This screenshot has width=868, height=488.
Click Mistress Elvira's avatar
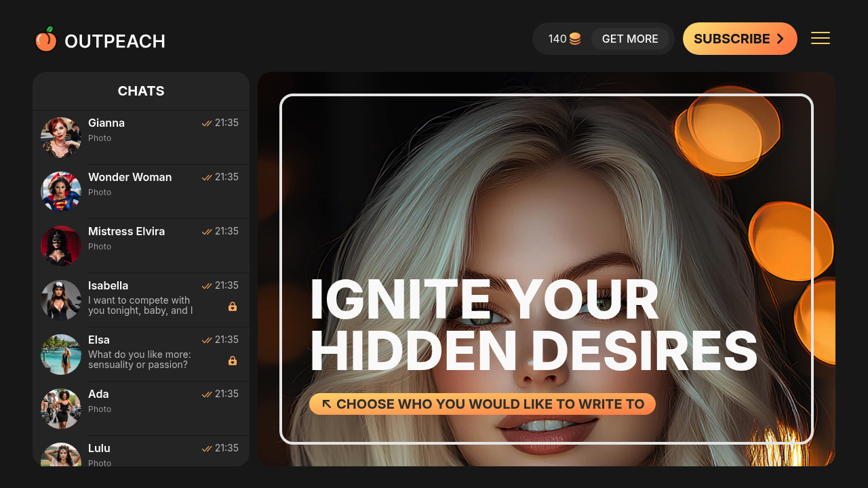[x=60, y=245]
